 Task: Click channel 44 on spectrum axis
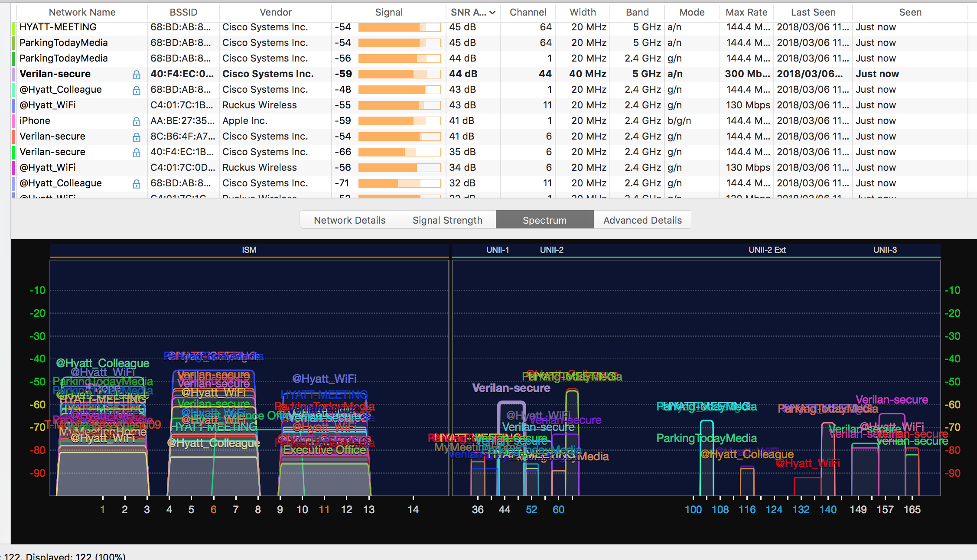tap(505, 510)
